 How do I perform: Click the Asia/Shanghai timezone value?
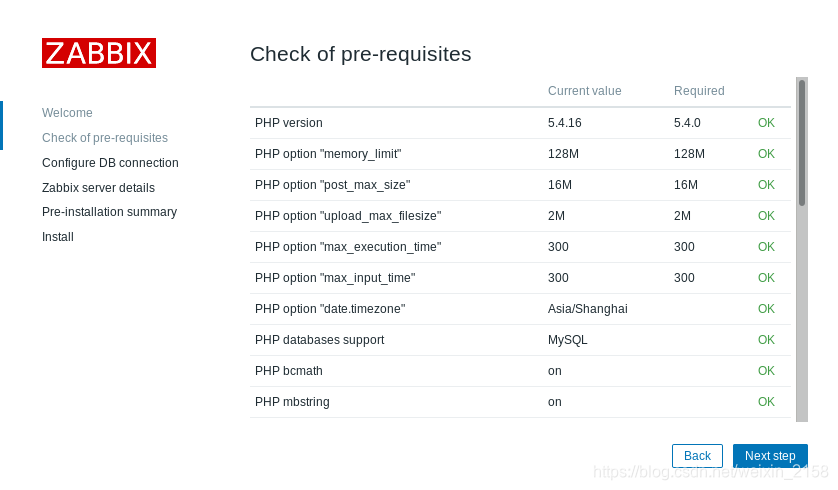pos(587,309)
